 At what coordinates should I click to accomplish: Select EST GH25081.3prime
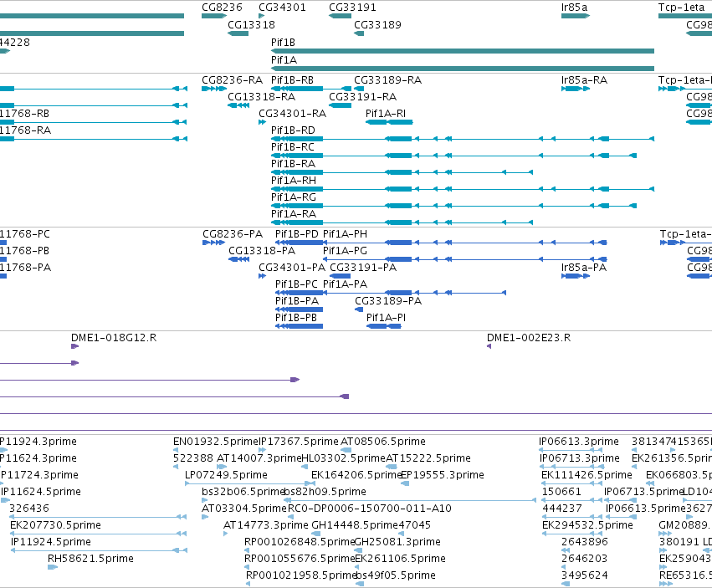pyautogui.click(x=397, y=542)
